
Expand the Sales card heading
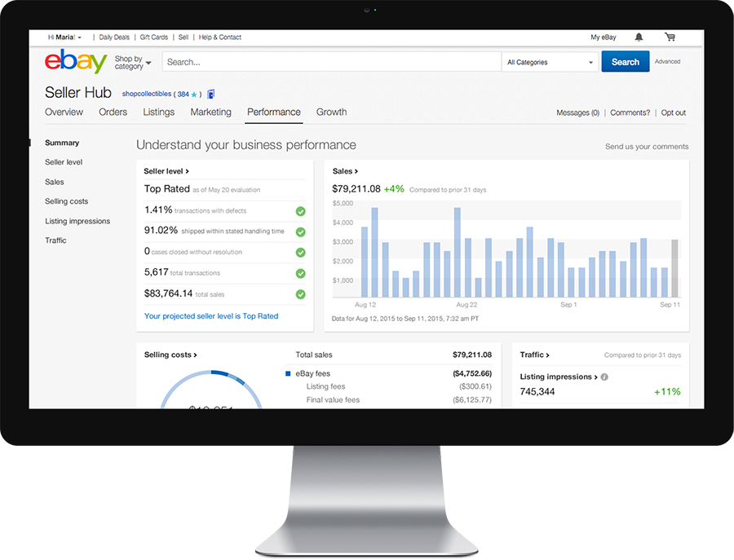tap(345, 171)
